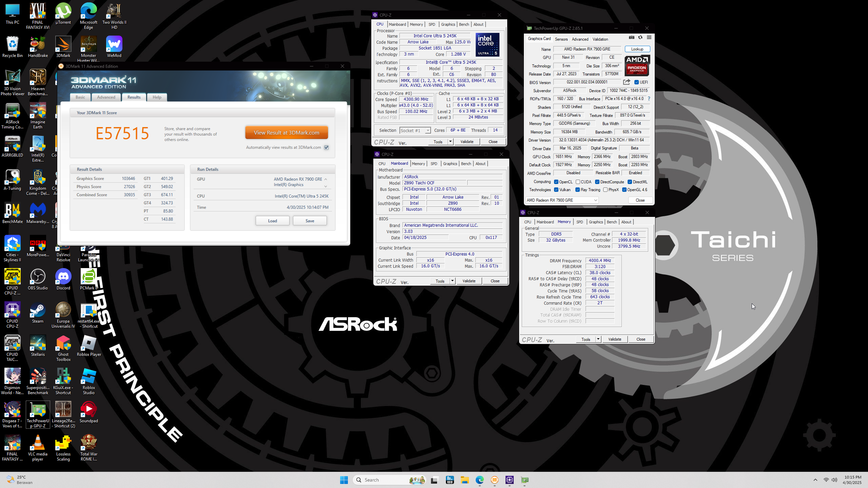The image size is (868, 488).
Task: Click GPU-Z refresh icon
Action: click(640, 38)
